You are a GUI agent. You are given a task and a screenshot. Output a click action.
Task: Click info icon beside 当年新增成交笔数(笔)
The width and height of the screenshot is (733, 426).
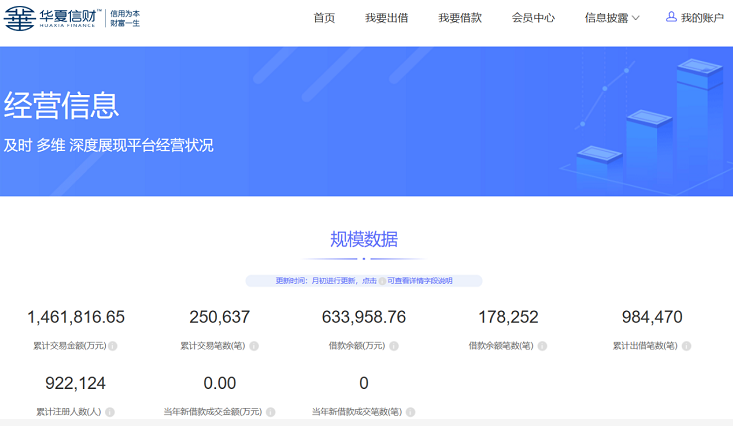pyautogui.click(x=410, y=412)
